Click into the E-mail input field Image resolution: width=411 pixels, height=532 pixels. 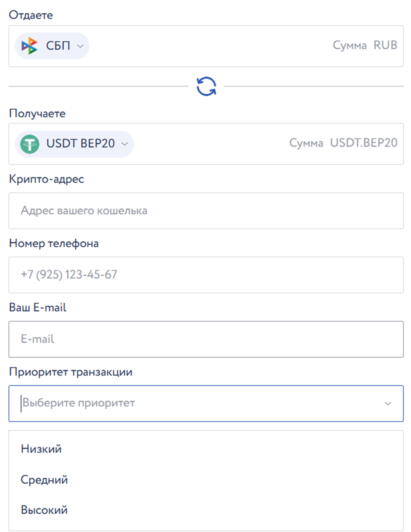pyautogui.click(x=206, y=339)
